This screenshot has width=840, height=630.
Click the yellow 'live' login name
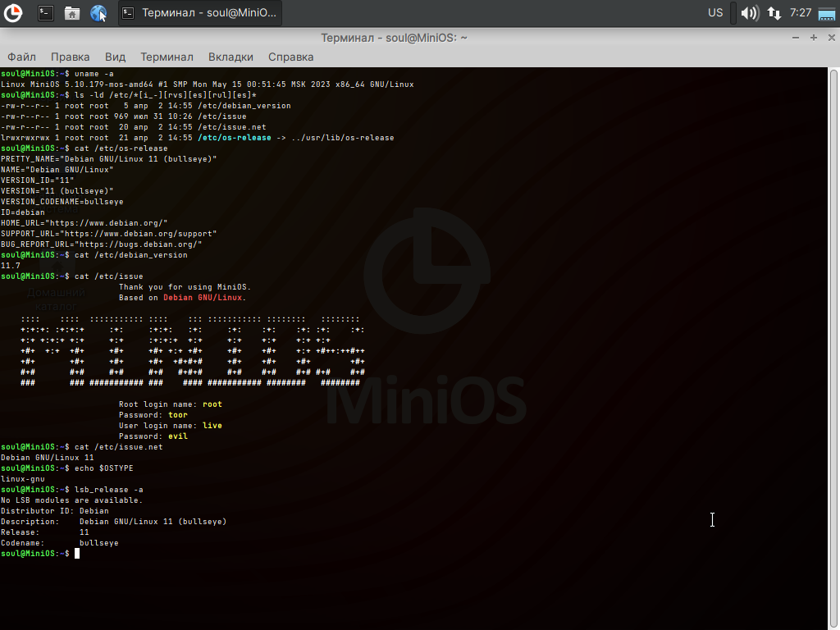coord(212,426)
